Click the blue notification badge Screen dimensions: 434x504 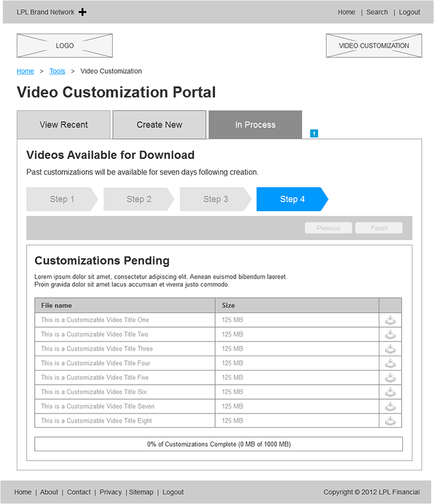(x=314, y=133)
